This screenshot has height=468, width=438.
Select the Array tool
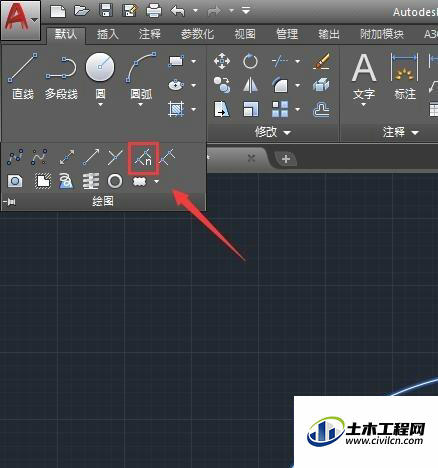click(x=280, y=109)
